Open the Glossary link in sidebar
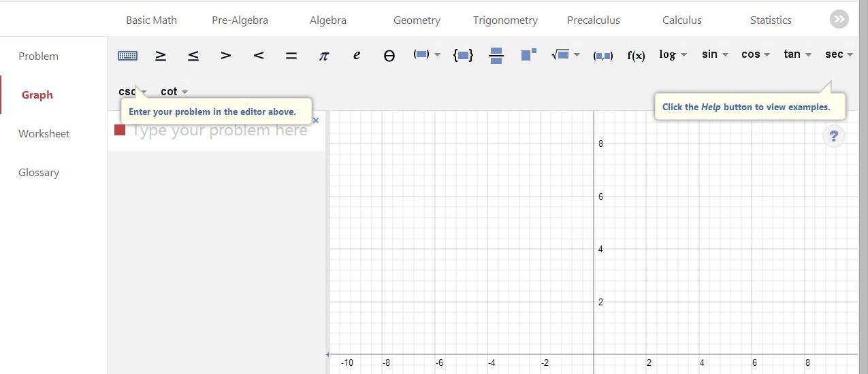Screen dimensions: 868x374 39,173
